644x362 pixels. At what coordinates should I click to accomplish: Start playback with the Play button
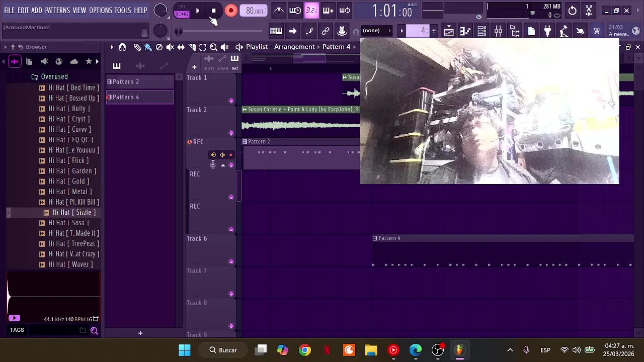197,11
